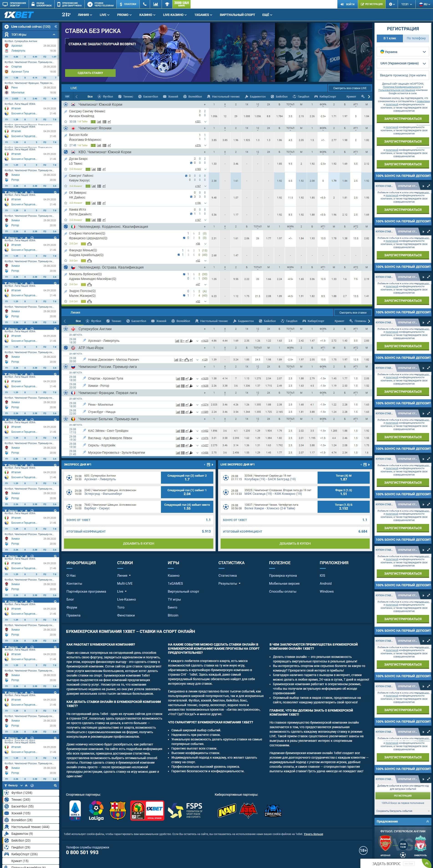Select odds 4.86 for Арсенал in line table

pos(214,341)
